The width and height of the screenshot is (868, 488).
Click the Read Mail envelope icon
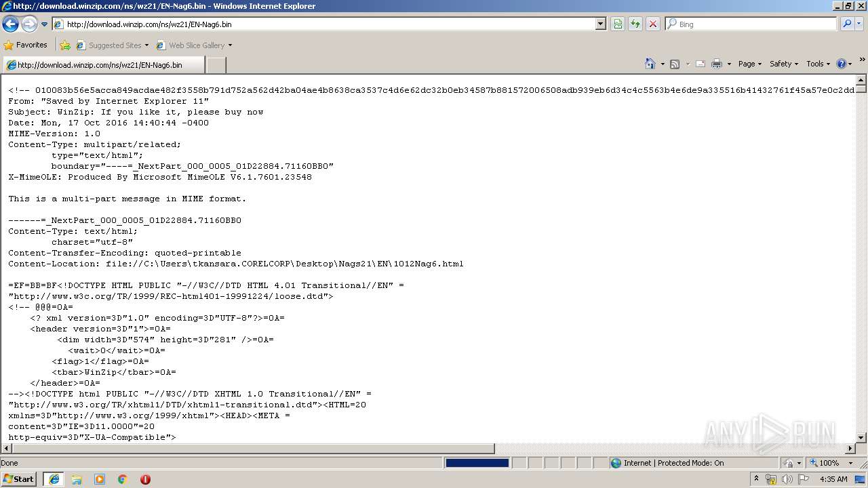(x=701, y=64)
